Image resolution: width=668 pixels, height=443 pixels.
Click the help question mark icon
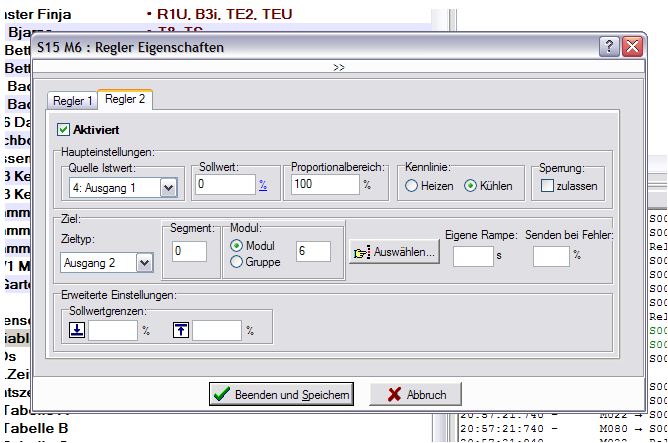609,47
